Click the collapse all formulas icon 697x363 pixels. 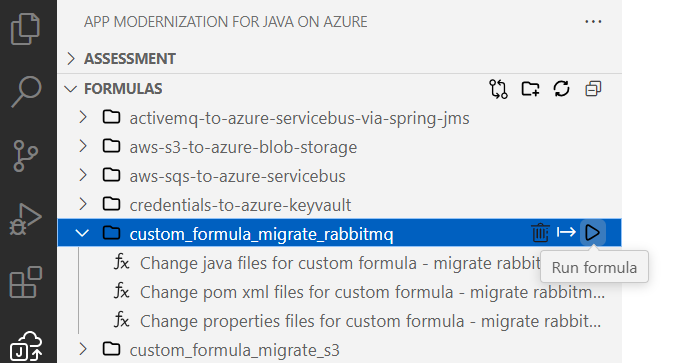coord(593,89)
